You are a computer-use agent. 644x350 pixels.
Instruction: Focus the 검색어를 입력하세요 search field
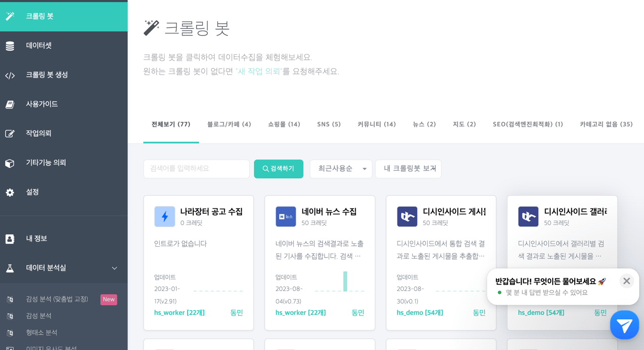click(197, 169)
